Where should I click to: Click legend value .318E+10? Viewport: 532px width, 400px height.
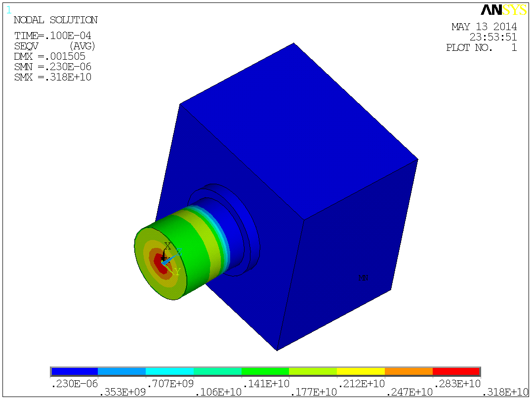(505, 393)
